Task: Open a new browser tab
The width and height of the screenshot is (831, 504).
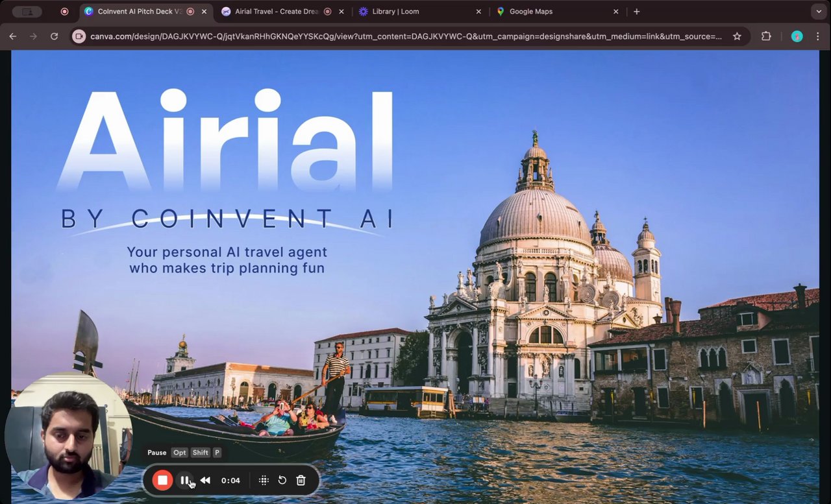Action: click(637, 12)
